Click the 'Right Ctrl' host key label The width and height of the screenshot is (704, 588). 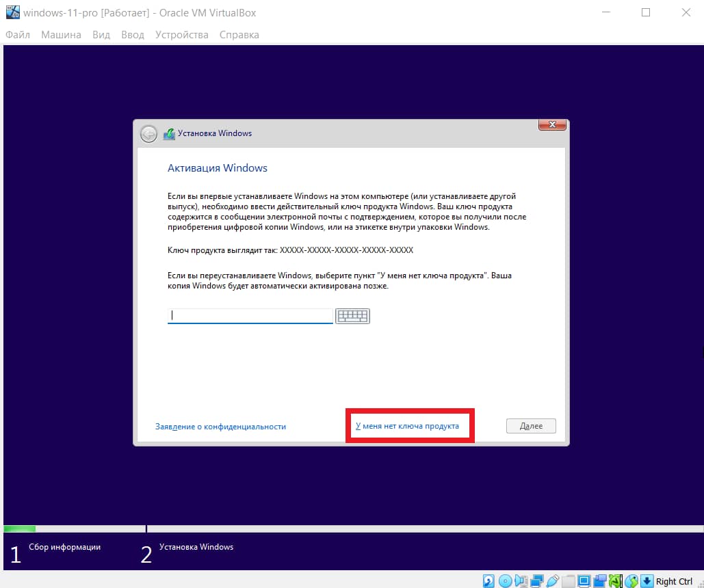point(674,581)
